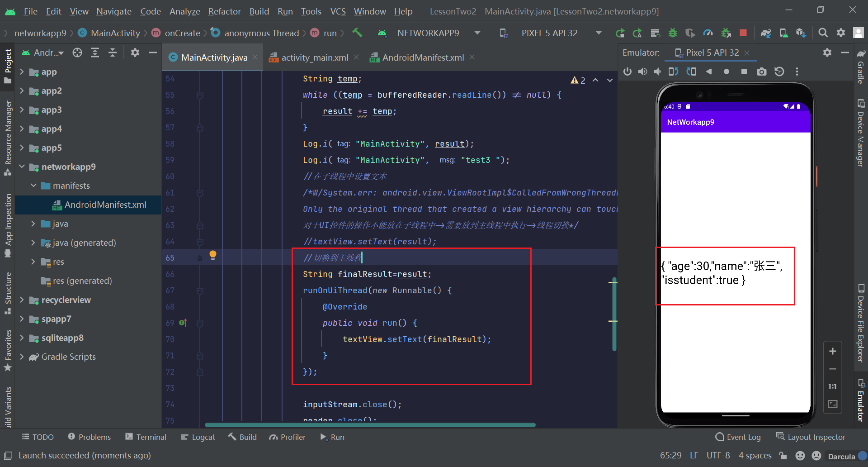868x467 pixels.
Task: Switch to the activity_main.xml tab
Action: [314, 57]
